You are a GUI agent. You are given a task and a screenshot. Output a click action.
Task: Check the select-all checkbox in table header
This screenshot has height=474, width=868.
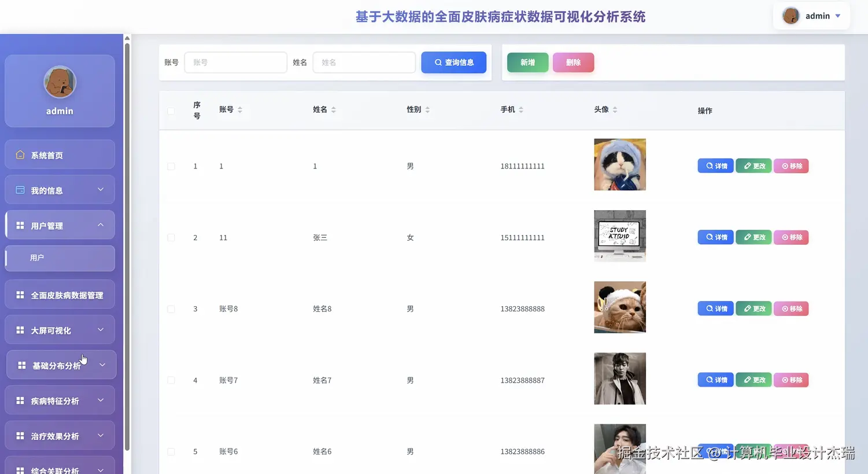(x=171, y=110)
